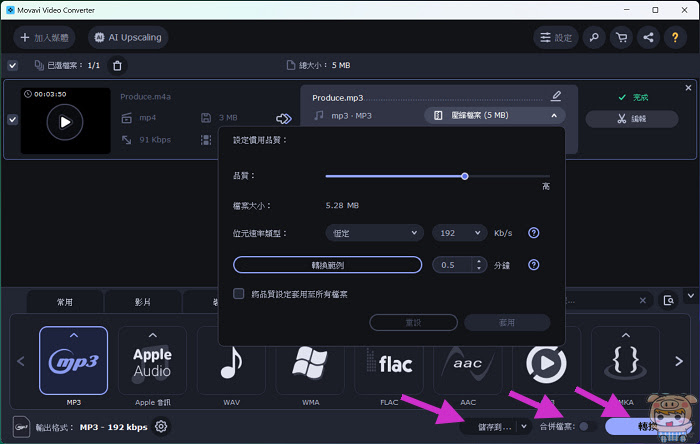Screen dimensions: 700x444
Task: Select the WAV music note format
Action: (231, 362)
